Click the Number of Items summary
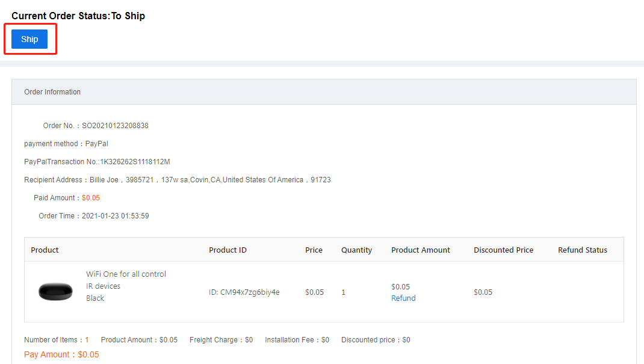 [x=56, y=340]
